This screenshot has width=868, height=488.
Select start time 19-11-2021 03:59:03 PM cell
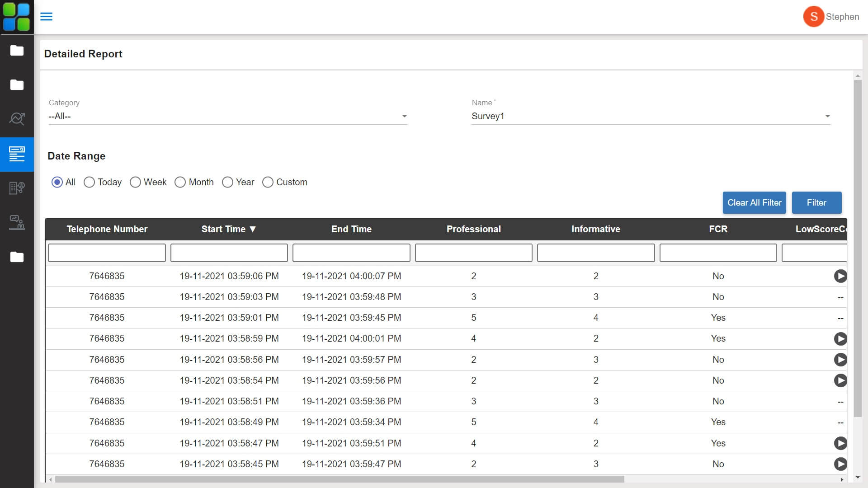click(229, 297)
